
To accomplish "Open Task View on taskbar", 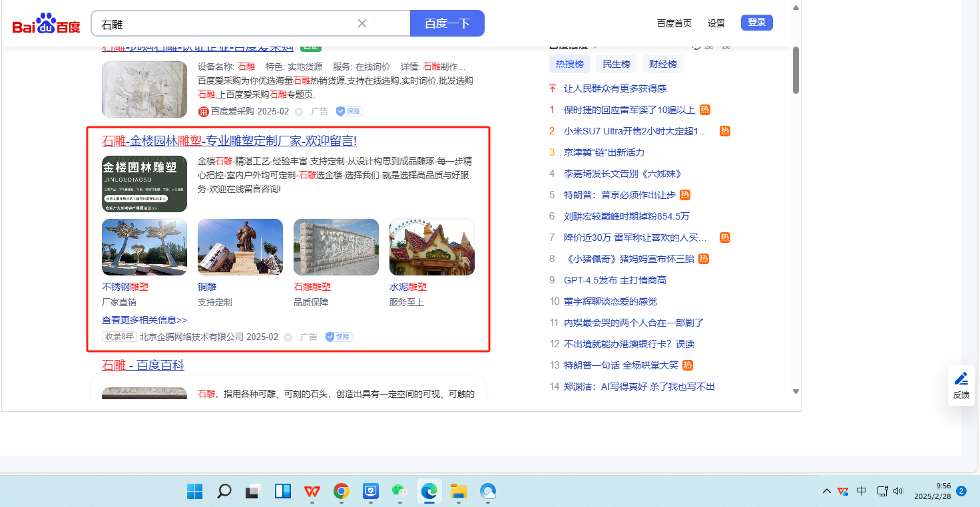I will click(x=253, y=492).
